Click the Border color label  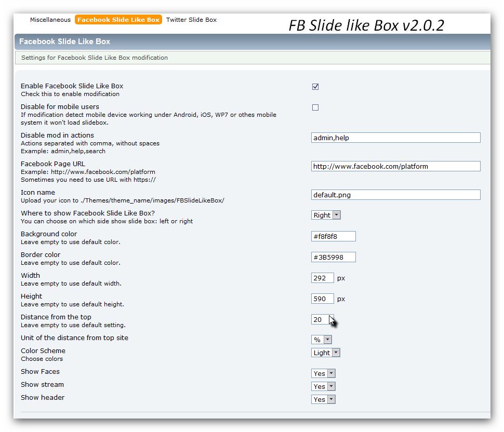(41, 255)
